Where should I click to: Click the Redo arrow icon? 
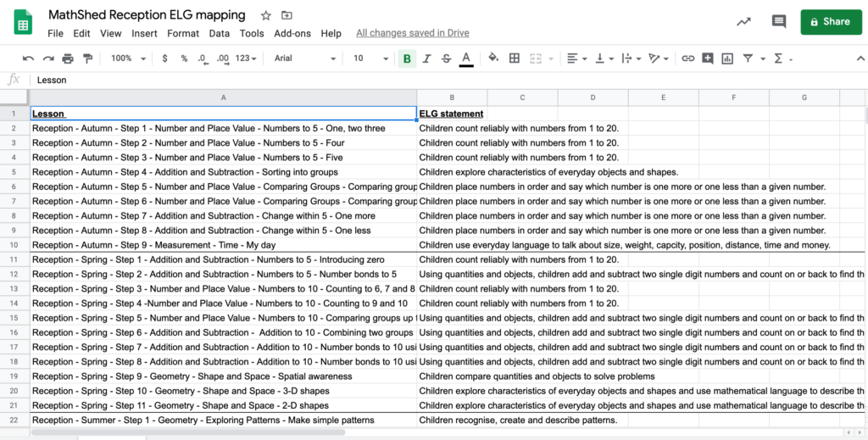[48, 58]
